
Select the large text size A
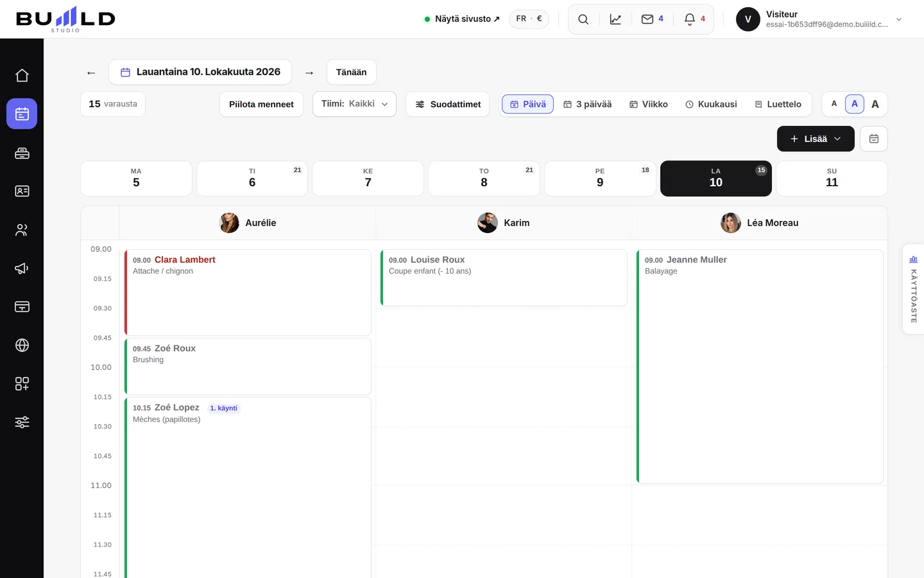pyautogui.click(x=875, y=104)
